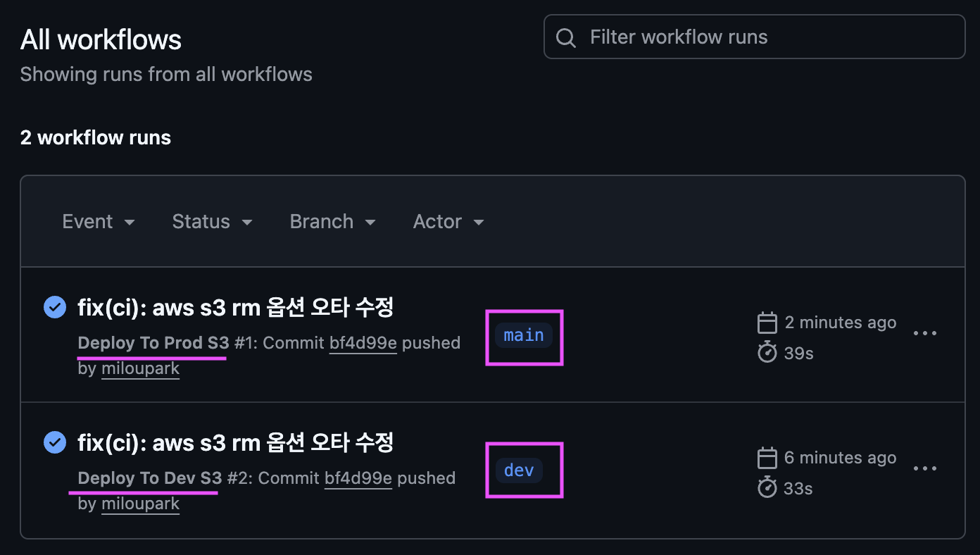Click calendar icon beside 6 minutes ago
This screenshot has height=555, width=980.
pos(767,458)
